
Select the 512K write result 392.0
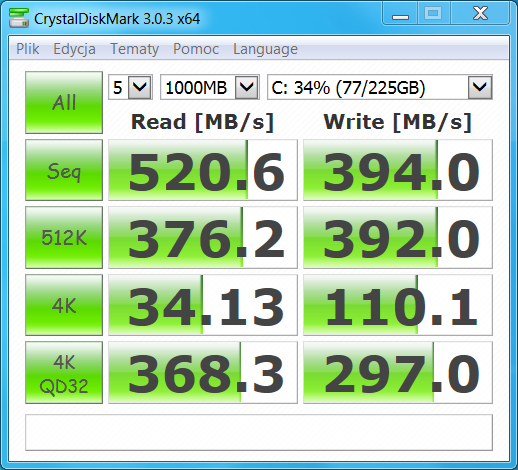pos(398,237)
